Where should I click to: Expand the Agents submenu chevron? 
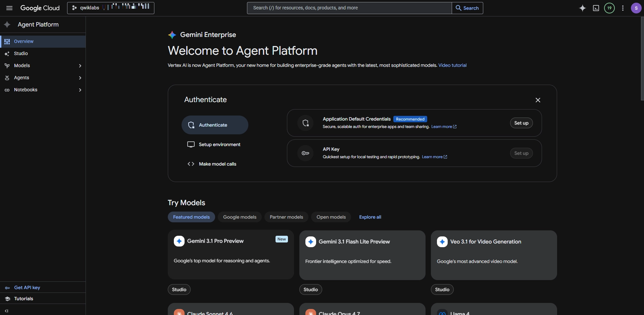80,78
